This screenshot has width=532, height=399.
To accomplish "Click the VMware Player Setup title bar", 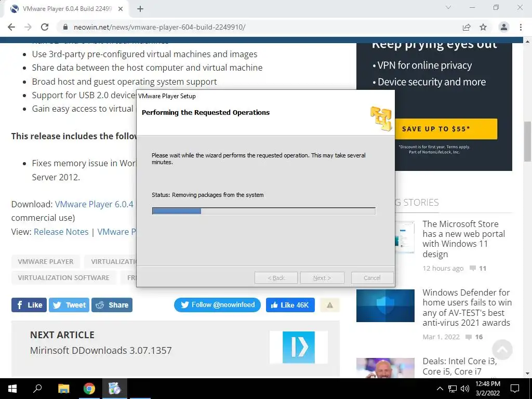I will 265,96.
